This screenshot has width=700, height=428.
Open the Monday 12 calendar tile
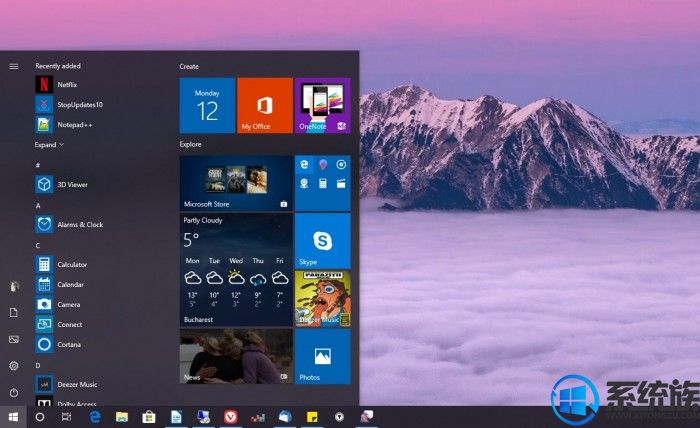(x=207, y=106)
